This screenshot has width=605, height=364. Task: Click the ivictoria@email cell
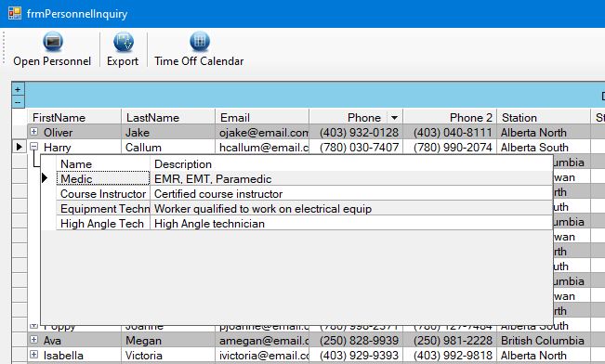(x=262, y=355)
